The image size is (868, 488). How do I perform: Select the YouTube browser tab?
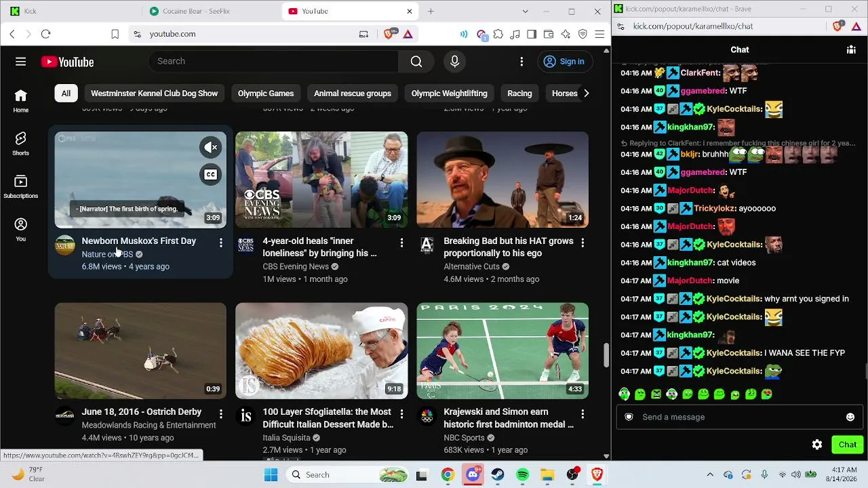click(351, 12)
